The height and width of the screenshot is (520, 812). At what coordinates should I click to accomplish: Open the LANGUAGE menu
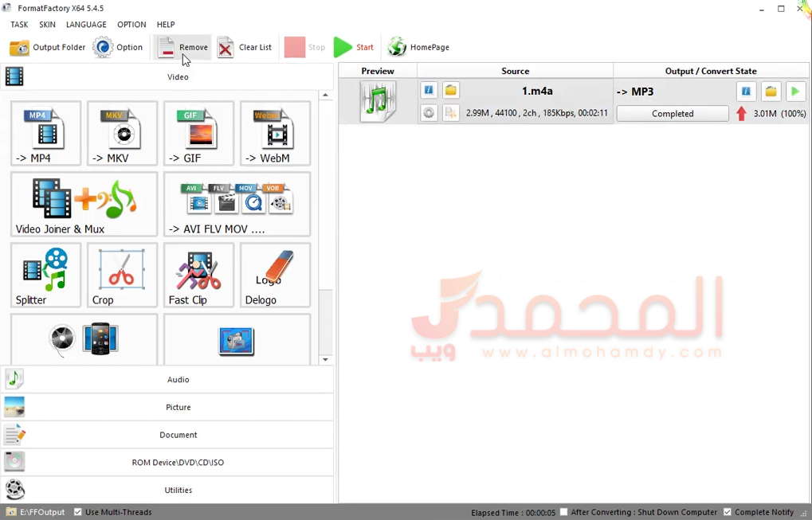pos(86,25)
